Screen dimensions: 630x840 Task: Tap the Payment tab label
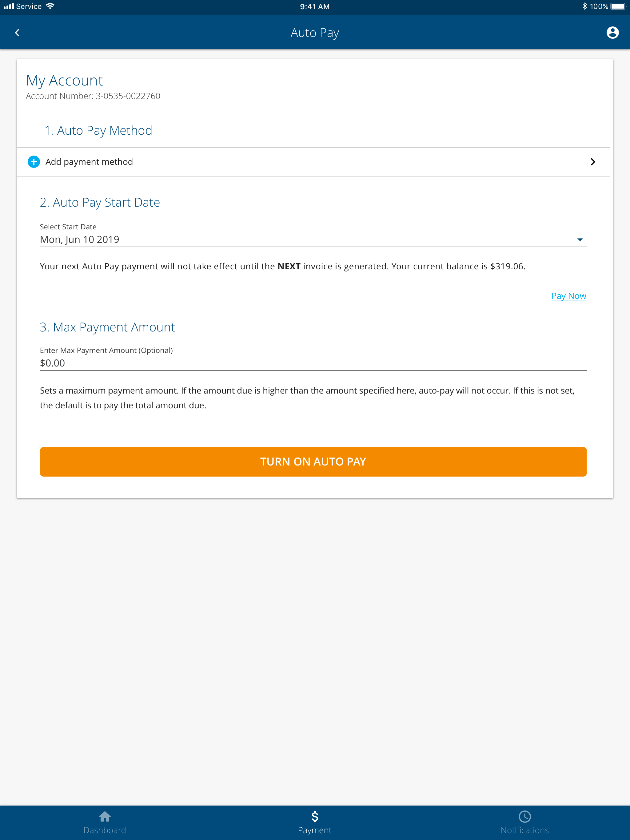(x=315, y=830)
